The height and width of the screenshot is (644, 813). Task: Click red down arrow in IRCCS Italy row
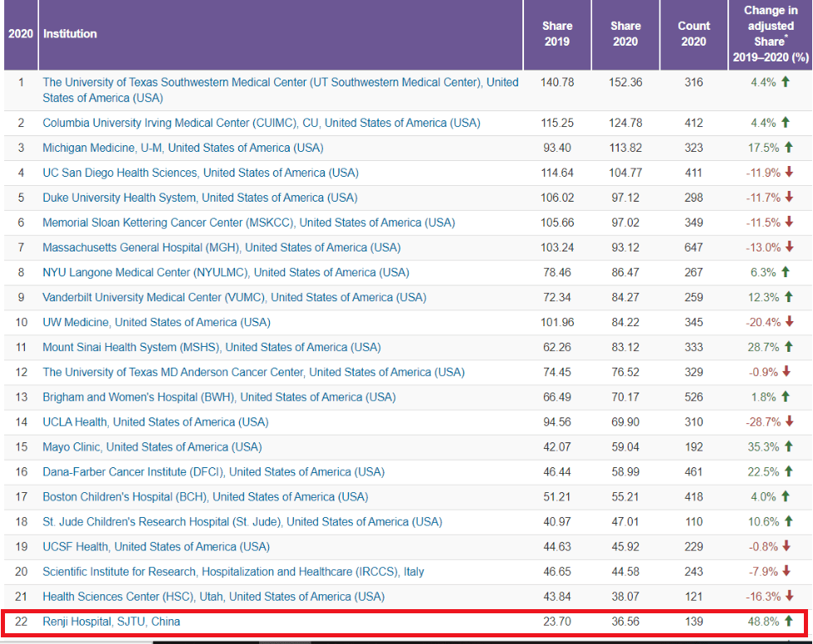click(x=789, y=571)
